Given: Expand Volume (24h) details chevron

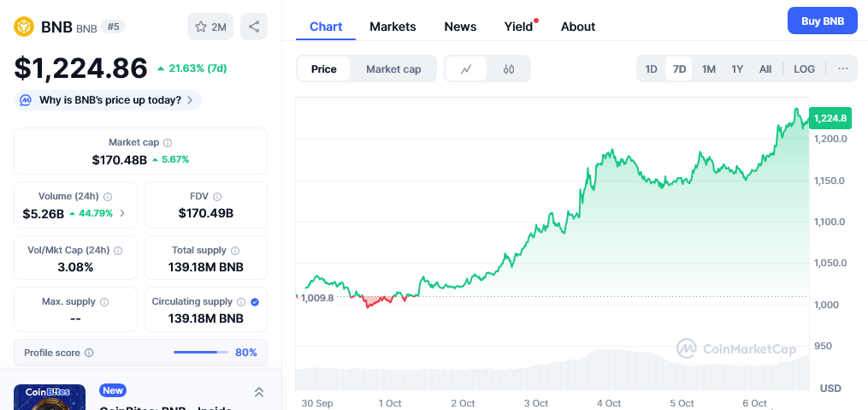Looking at the screenshot, I should tap(122, 213).
